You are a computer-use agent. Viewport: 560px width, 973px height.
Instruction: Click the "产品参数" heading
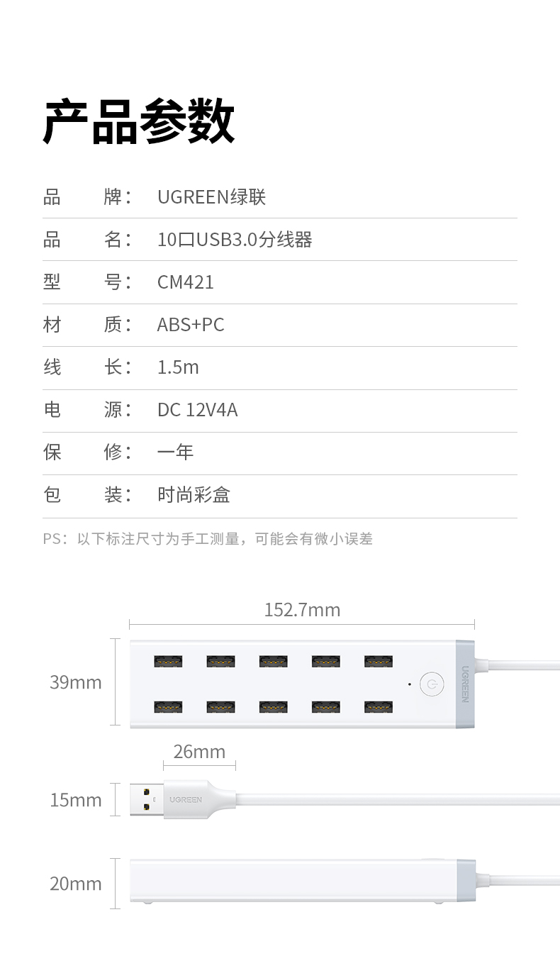tap(139, 122)
